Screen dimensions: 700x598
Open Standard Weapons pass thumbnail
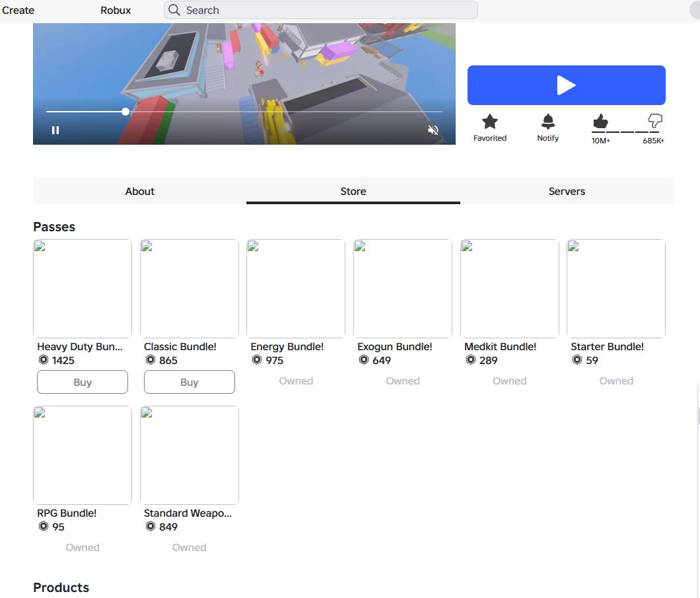pos(190,455)
